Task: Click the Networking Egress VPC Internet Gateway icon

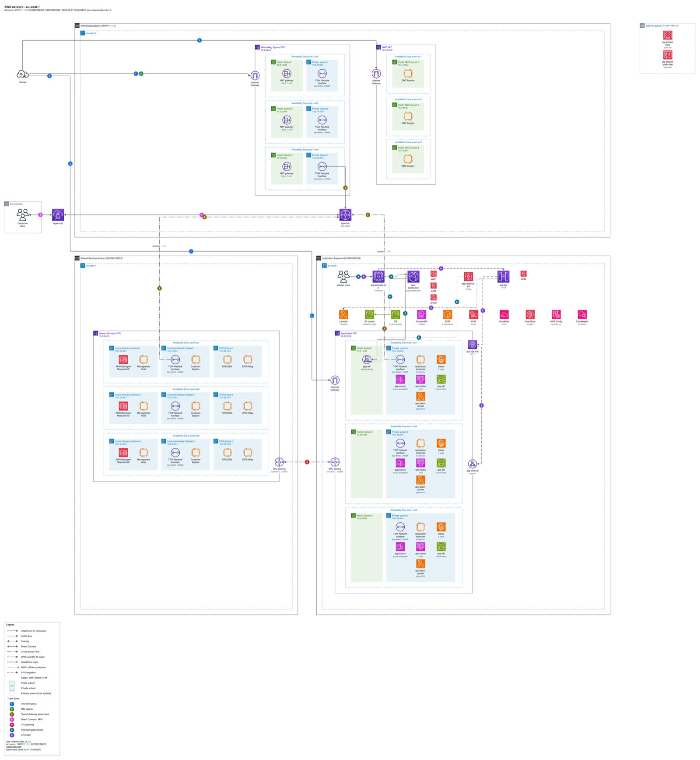Action: [x=255, y=75]
